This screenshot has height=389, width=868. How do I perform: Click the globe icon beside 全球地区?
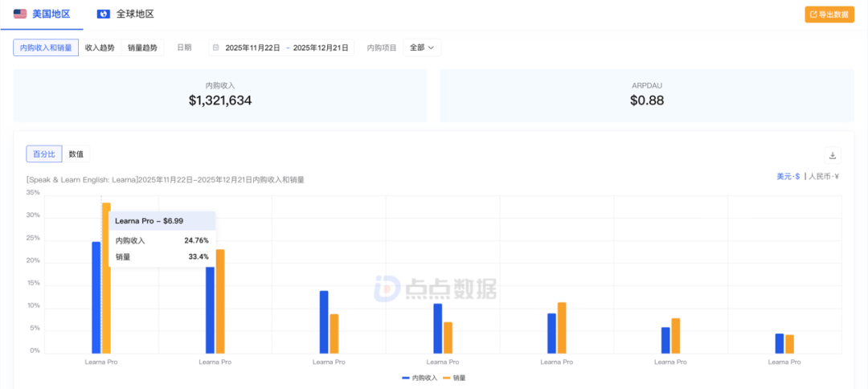click(x=104, y=14)
